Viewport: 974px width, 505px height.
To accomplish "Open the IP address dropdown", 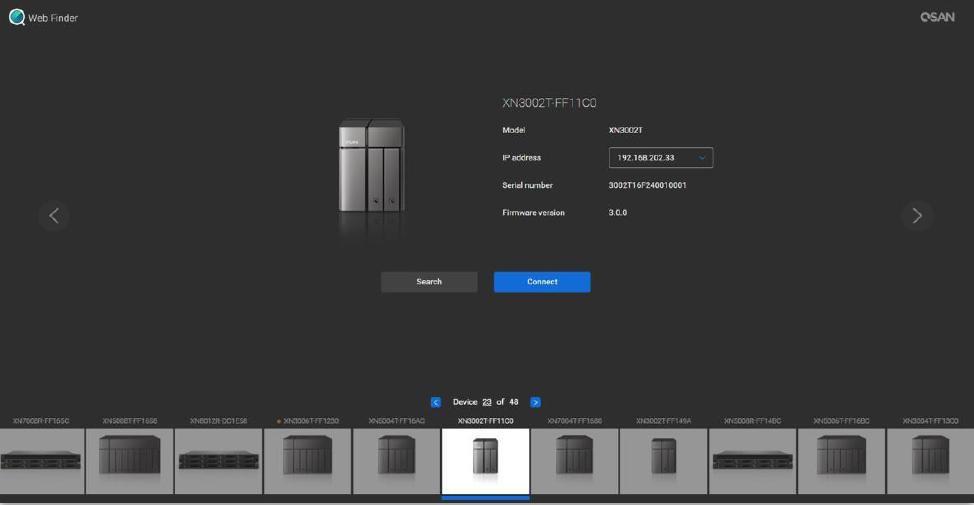I will tap(661, 158).
